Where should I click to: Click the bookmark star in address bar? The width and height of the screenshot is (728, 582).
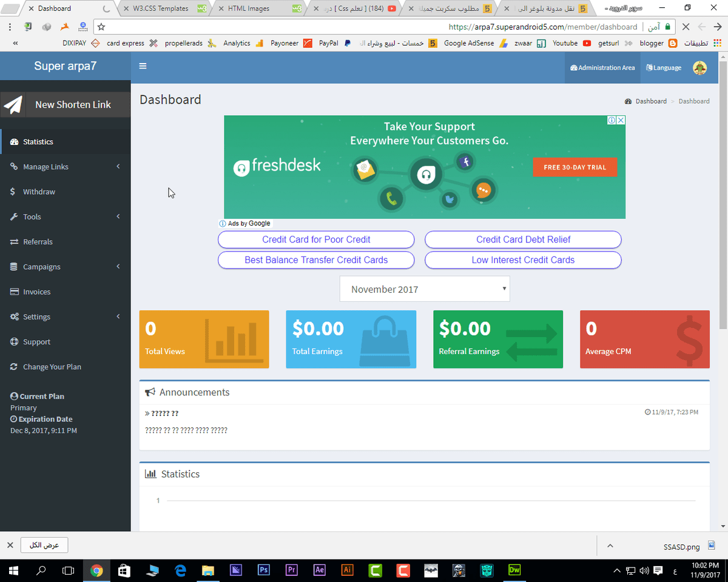pos(101,27)
